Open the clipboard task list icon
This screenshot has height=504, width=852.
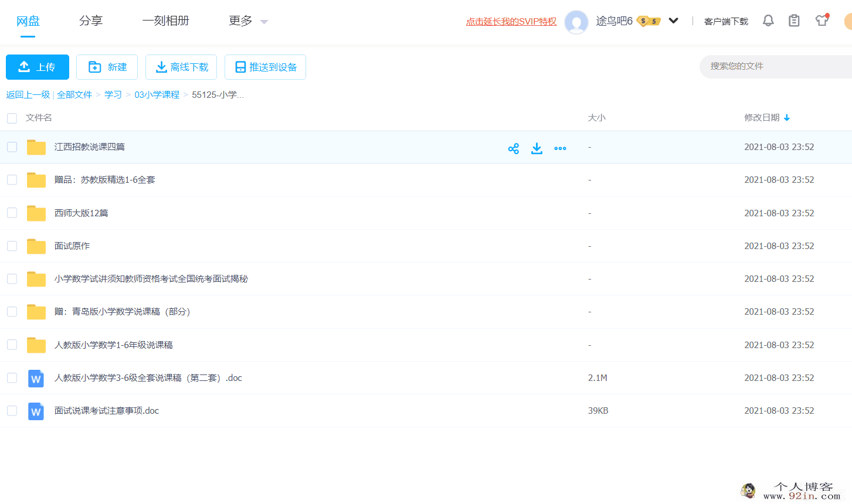point(794,21)
